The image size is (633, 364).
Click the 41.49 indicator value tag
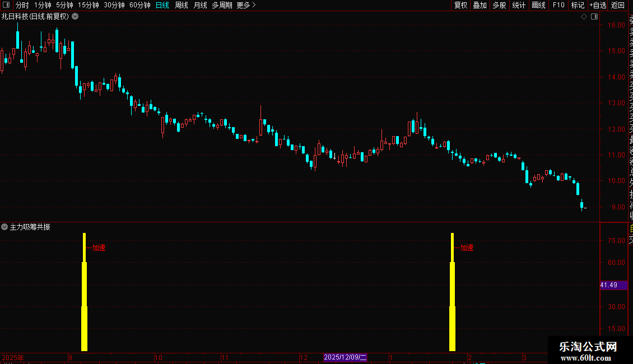613,285
